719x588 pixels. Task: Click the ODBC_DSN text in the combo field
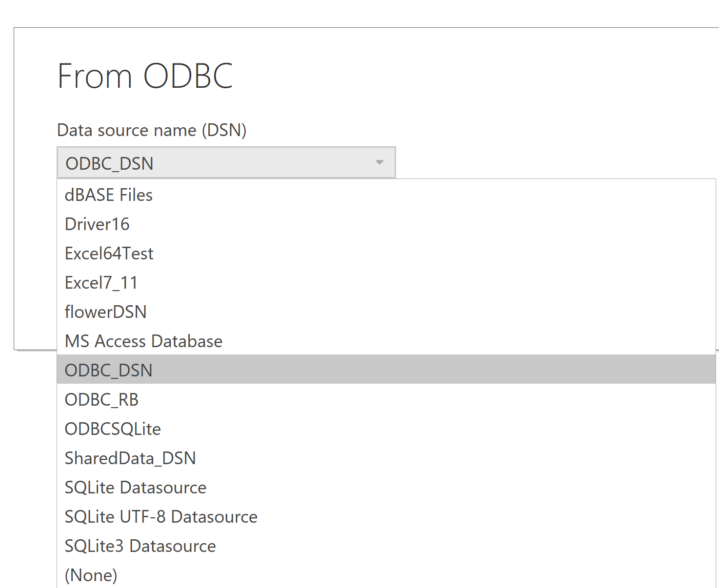109,163
